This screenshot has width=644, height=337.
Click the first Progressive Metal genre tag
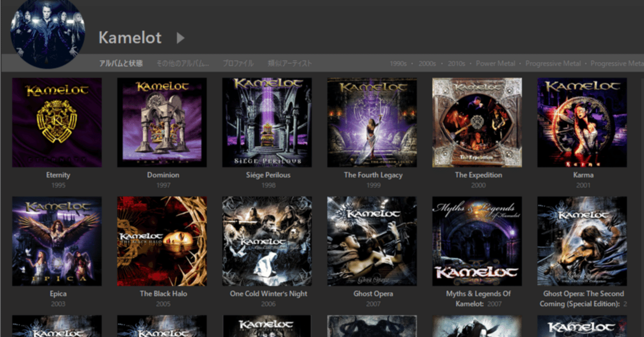pyautogui.click(x=553, y=64)
